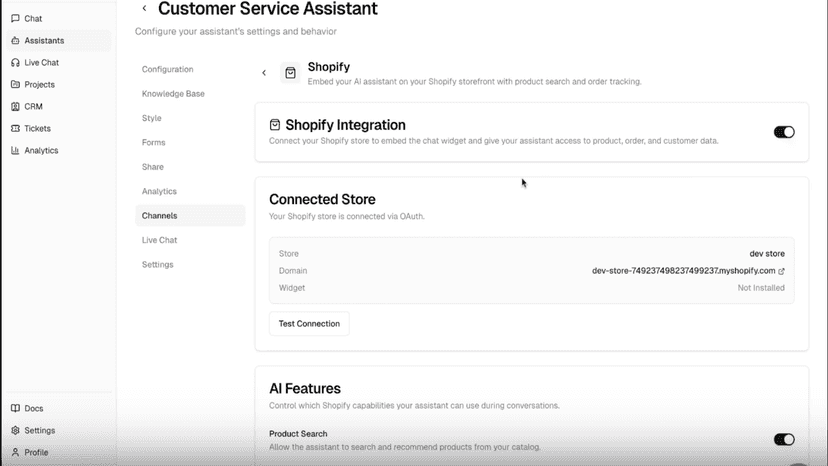
Task: Disable the Shopify Integration toggle
Action: [x=784, y=132]
